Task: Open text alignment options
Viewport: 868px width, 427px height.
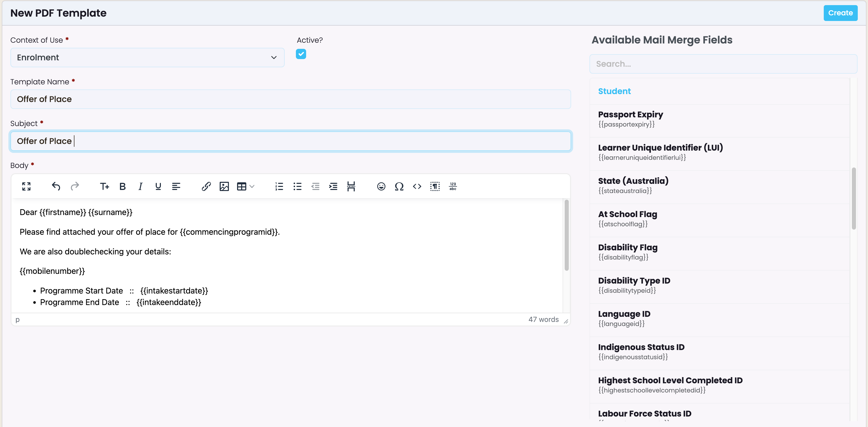Action: [x=176, y=186]
